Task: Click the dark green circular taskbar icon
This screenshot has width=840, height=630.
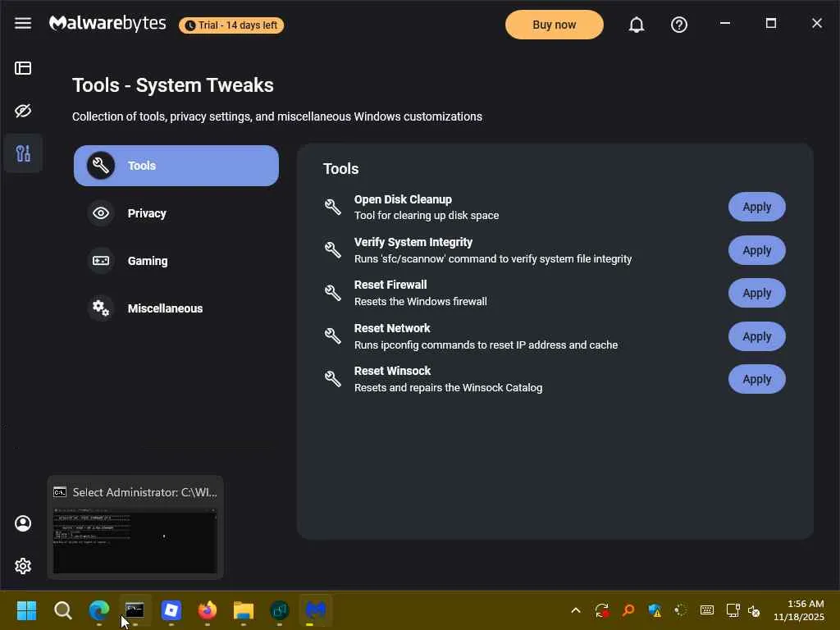Action: click(280, 610)
